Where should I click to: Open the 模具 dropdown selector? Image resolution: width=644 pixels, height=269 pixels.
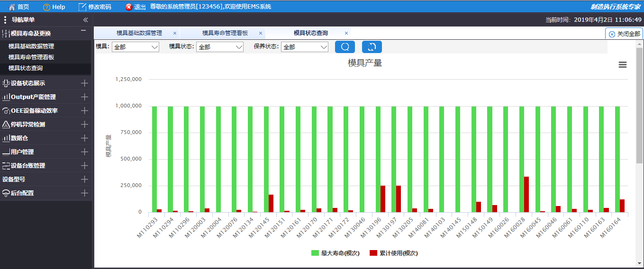(x=136, y=47)
